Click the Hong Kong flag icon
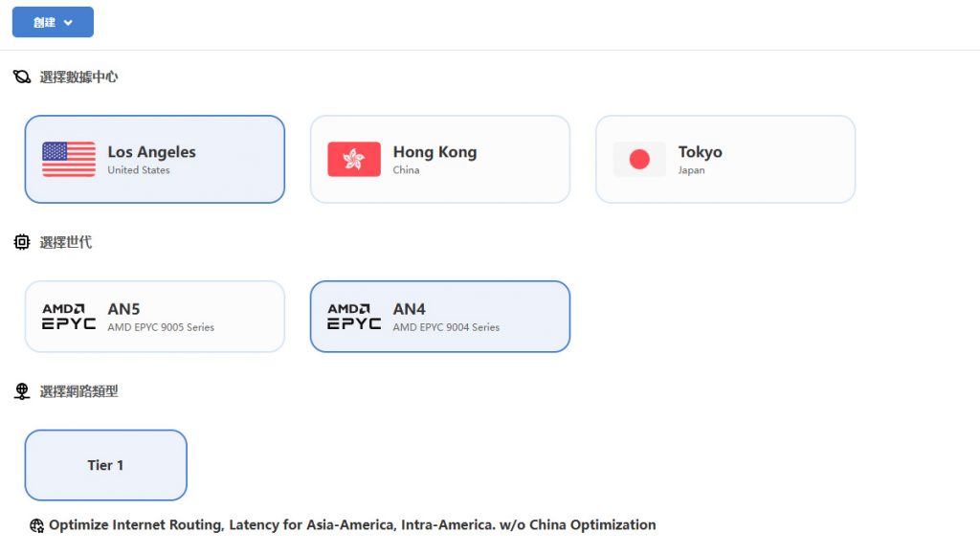This screenshot has height=554, width=980. 354,159
